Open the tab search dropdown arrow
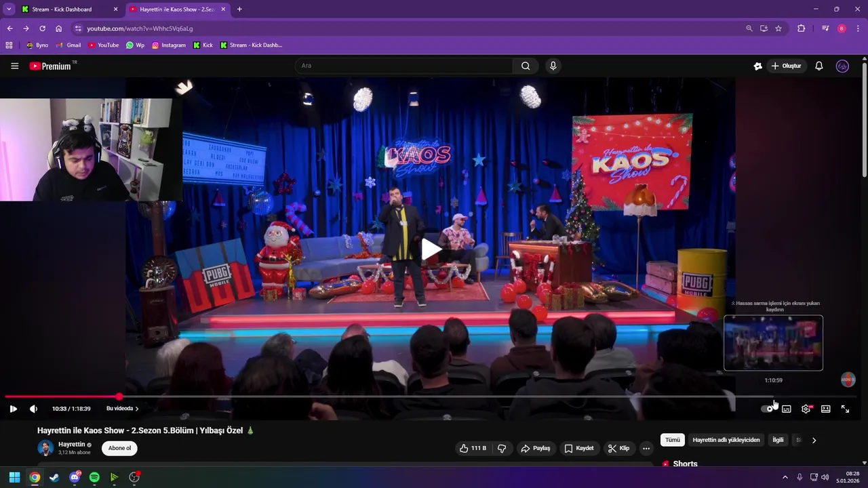Screen dimensions: 868x488 point(8,9)
